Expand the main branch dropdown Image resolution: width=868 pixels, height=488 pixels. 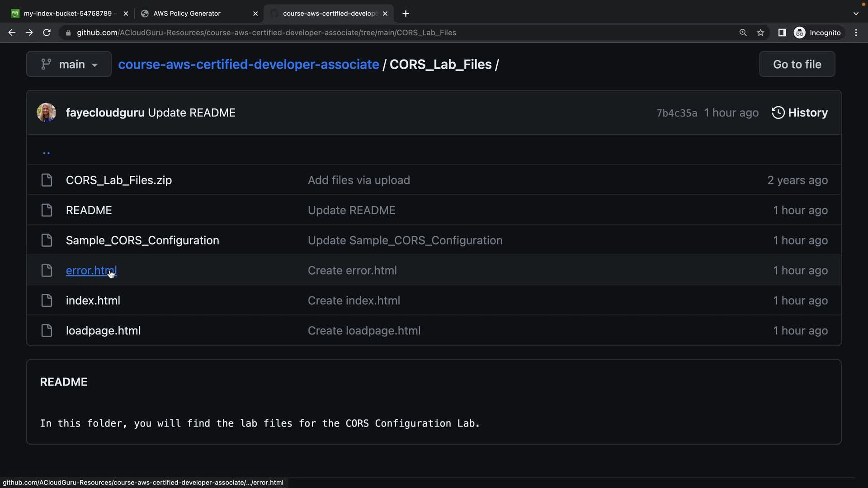69,64
